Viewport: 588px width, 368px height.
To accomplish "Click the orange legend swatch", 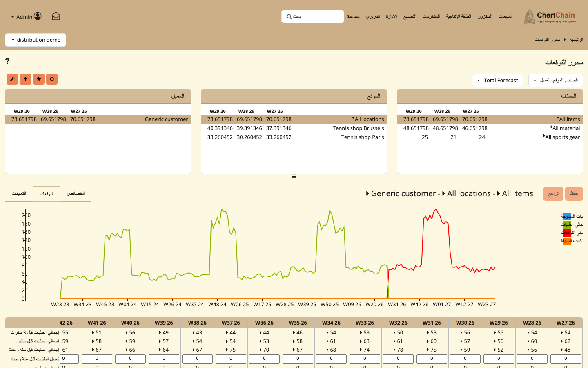I will point(567,241).
